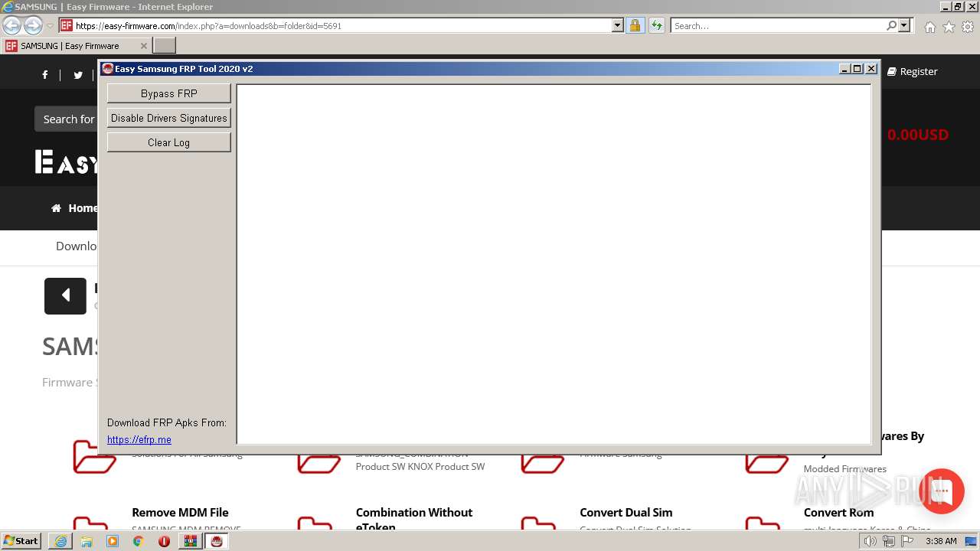Open the Action Center flag icon

click(906, 541)
